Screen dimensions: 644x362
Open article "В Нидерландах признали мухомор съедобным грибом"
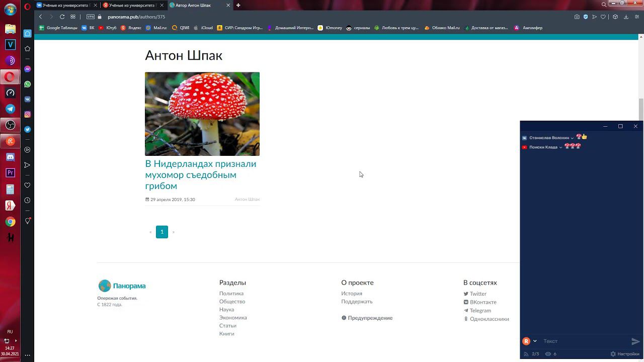click(x=201, y=175)
